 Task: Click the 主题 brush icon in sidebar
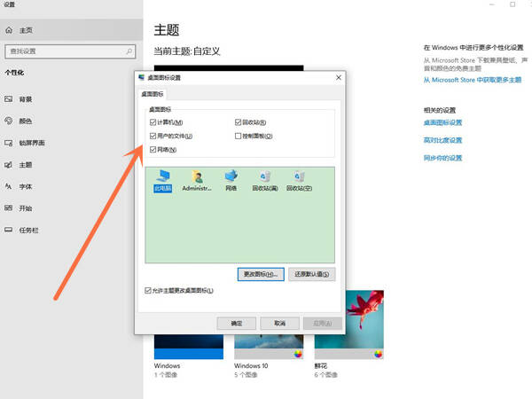click(9, 165)
